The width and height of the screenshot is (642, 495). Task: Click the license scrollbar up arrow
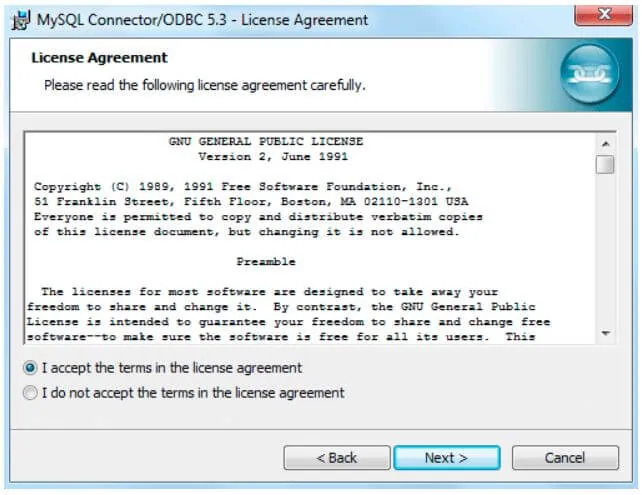pos(605,144)
